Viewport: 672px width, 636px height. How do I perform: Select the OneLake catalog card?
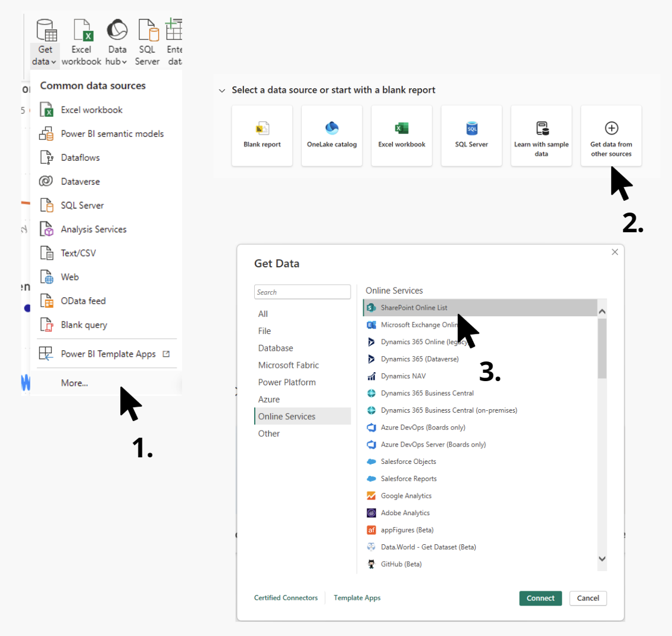(x=332, y=135)
